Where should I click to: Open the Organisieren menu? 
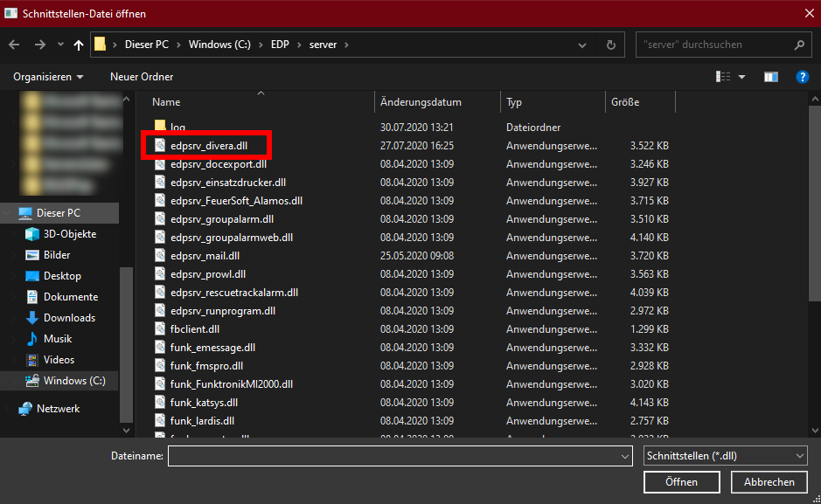pos(48,77)
